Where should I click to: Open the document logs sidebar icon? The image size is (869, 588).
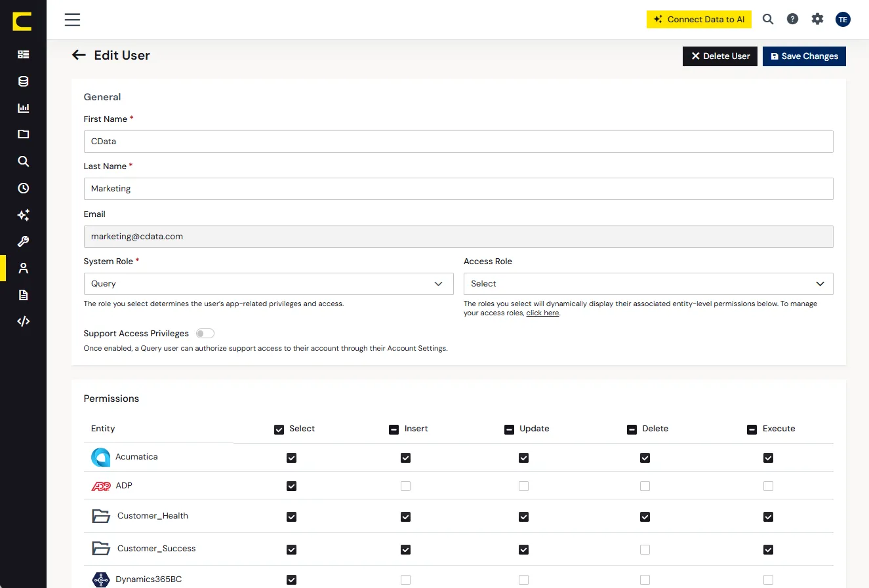click(24, 295)
